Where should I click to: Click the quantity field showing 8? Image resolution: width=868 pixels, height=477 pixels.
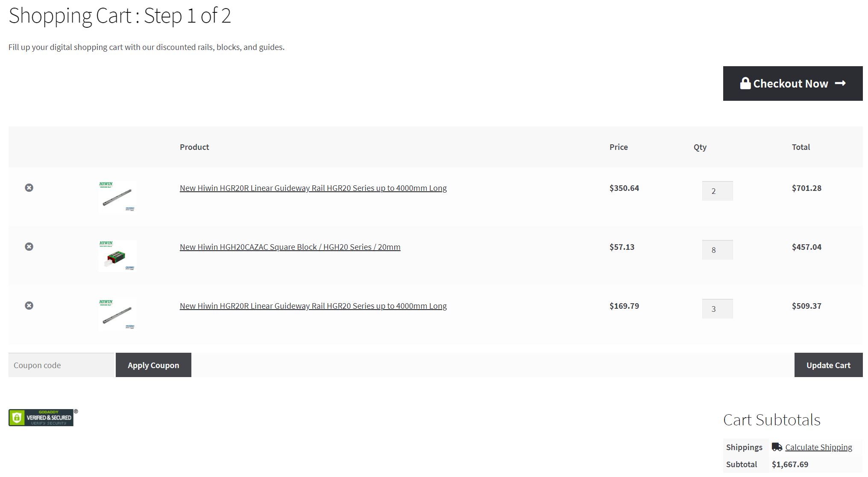pyautogui.click(x=718, y=250)
